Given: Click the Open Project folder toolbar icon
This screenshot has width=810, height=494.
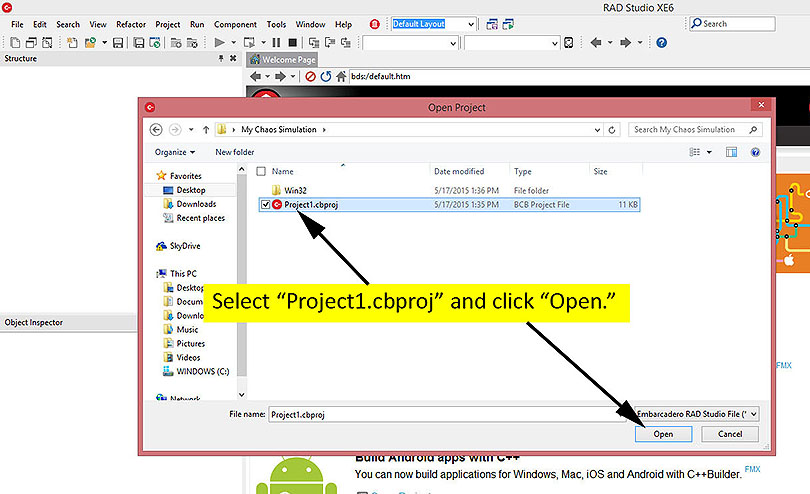Looking at the screenshot, I should 90,43.
